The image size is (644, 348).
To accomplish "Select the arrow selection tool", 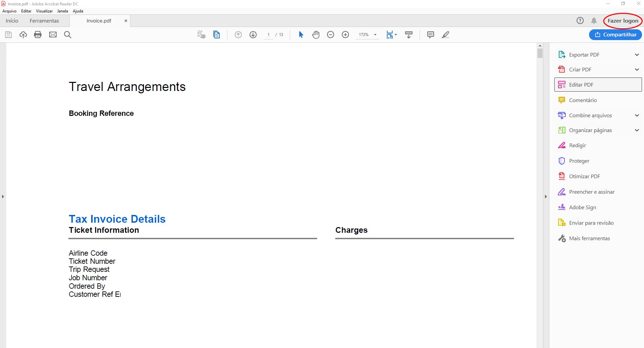I will coord(301,35).
